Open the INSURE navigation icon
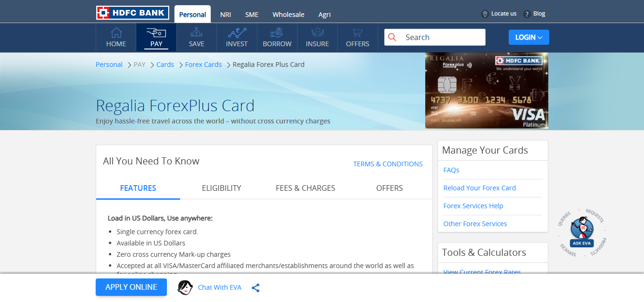644x302 pixels. pyautogui.click(x=317, y=33)
